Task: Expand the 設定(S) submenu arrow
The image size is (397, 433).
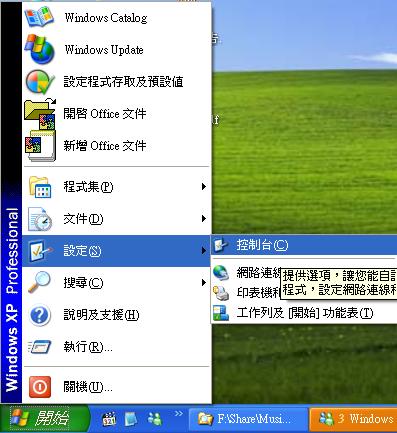Action: tap(204, 251)
